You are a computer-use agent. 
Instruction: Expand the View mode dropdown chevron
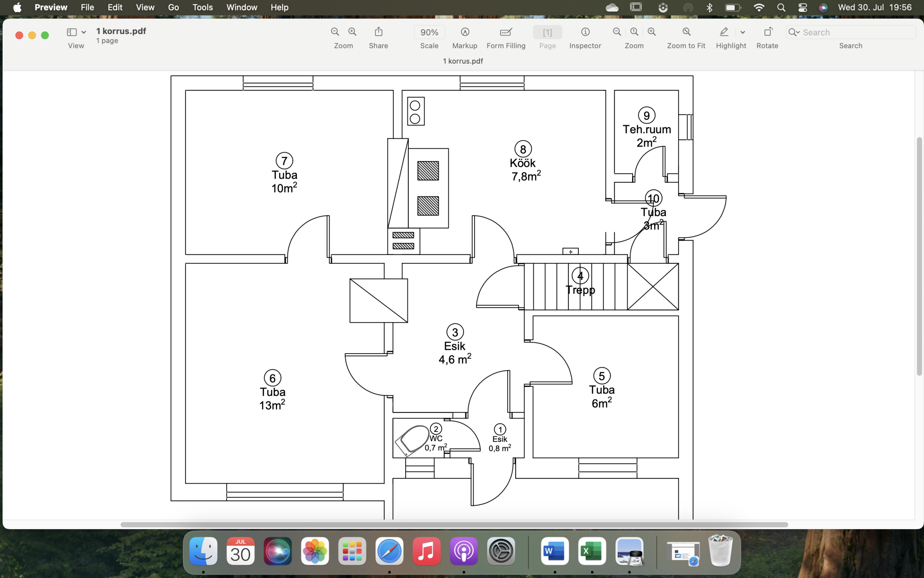(84, 32)
